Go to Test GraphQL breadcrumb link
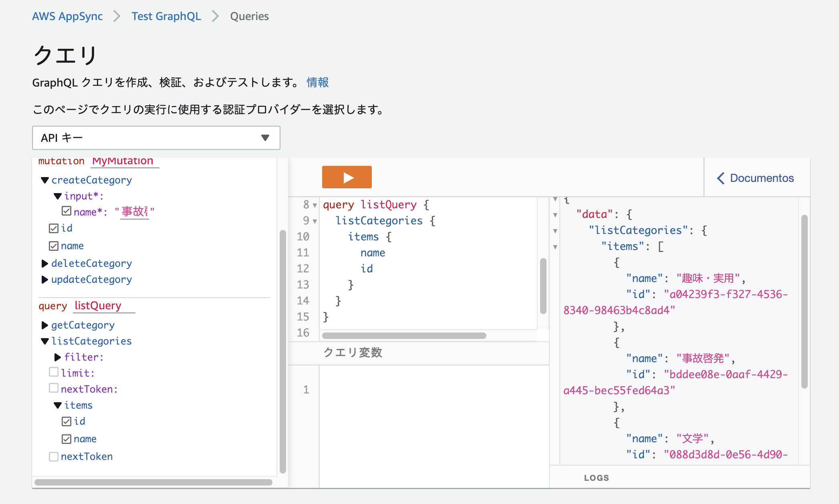The width and height of the screenshot is (839, 504). (166, 16)
